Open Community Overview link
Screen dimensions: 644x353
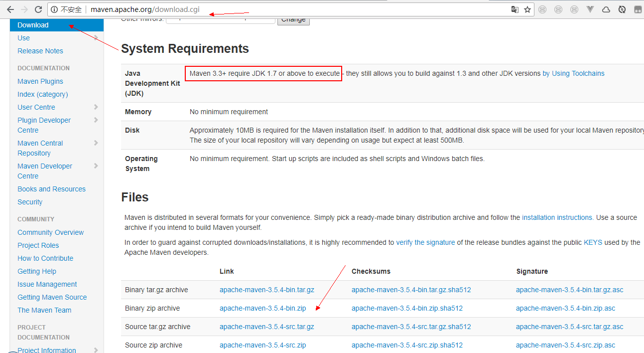[x=50, y=232]
